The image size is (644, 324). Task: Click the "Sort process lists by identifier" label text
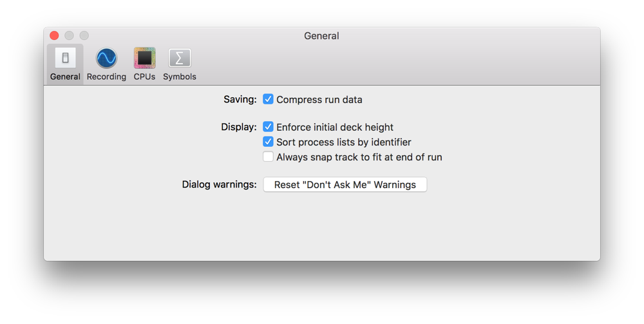click(x=343, y=142)
